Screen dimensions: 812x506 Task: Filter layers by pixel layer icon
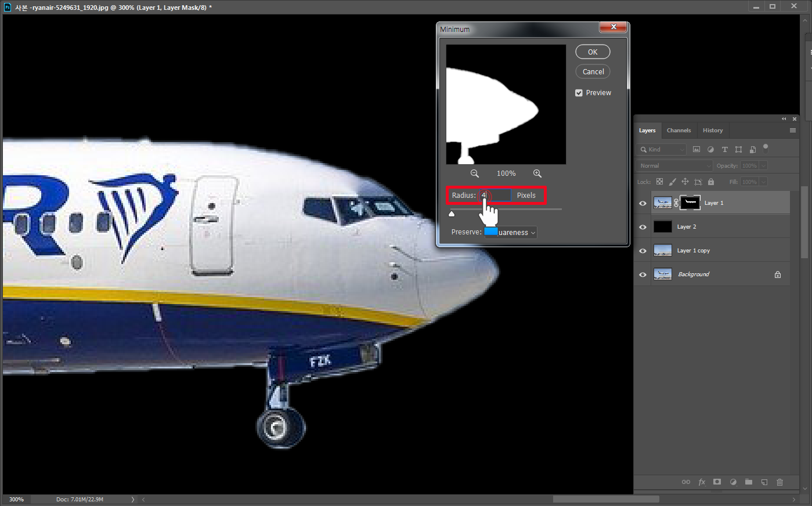pos(696,149)
